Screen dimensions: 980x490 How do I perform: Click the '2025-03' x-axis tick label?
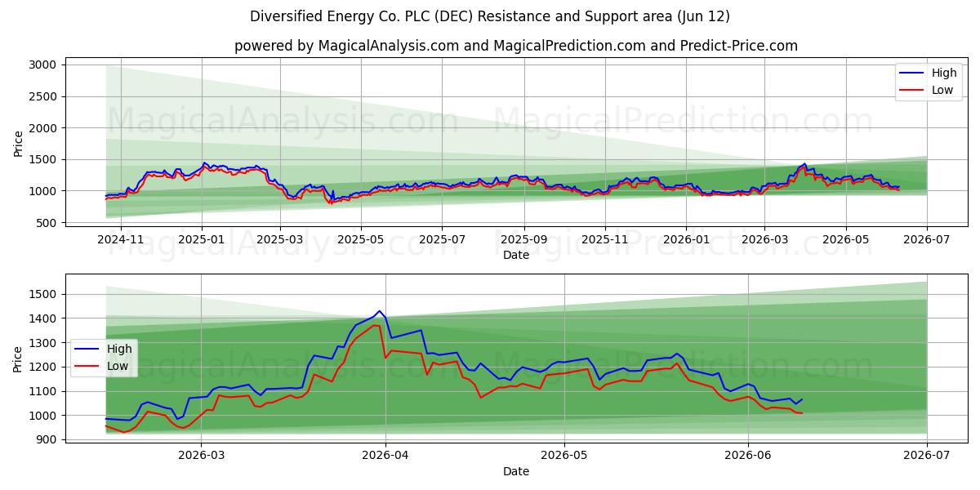[280, 240]
